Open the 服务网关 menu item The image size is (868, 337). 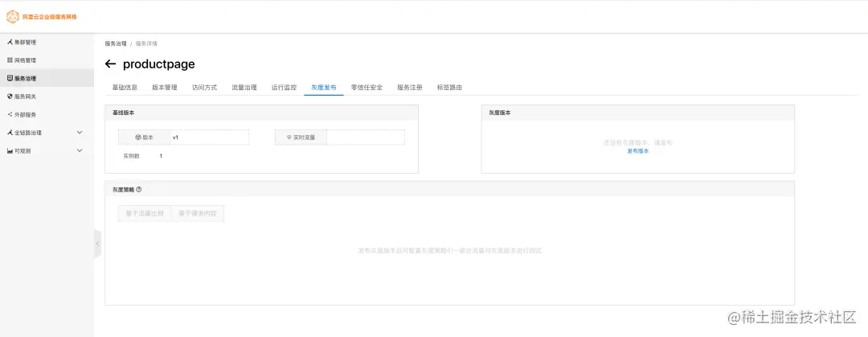point(47,97)
